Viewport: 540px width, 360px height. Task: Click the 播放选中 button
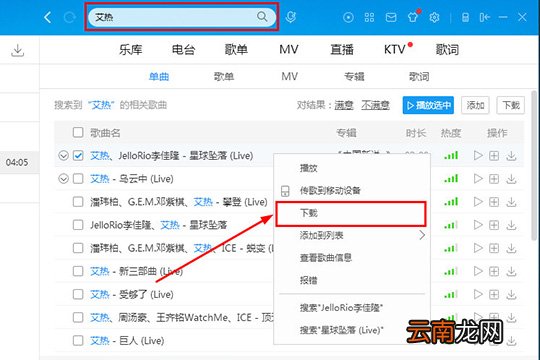[428, 105]
